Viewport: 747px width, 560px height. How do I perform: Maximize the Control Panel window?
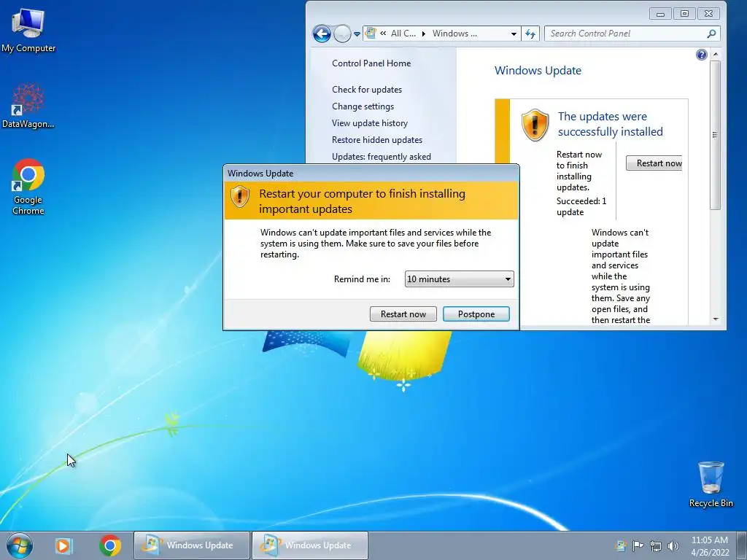tap(684, 14)
